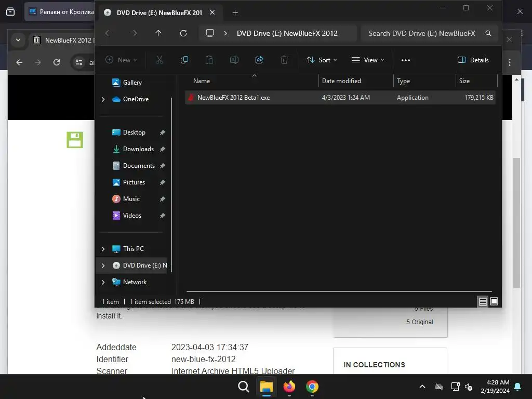Expand the Network tree node

click(103, 282)
